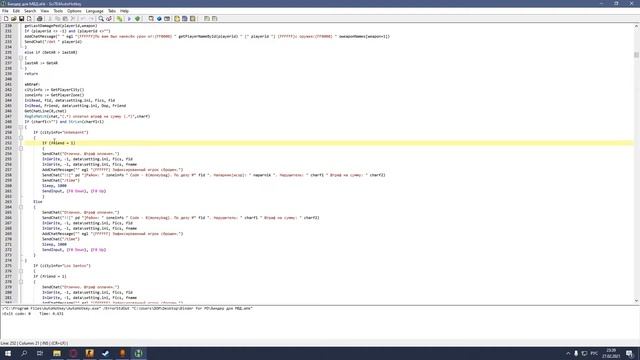Open the notification center in the tray
The image size is (640, 360).
(x=629, y=353)
